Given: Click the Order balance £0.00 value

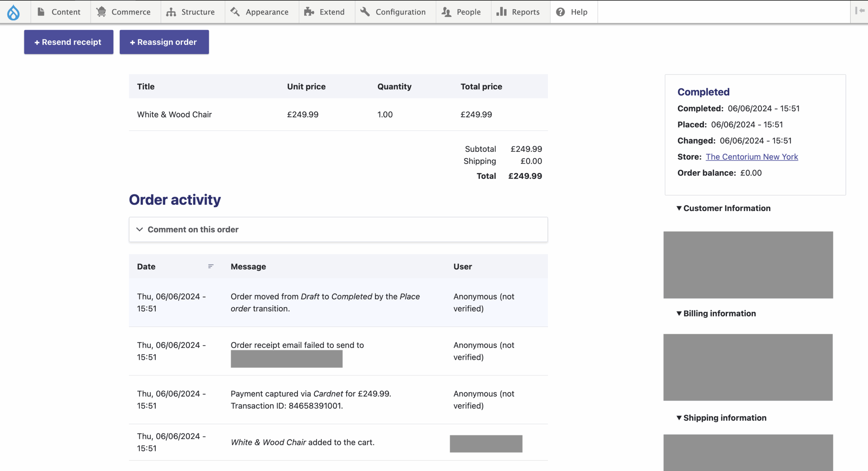Looking at the screenshot, I should pos(751,173).
